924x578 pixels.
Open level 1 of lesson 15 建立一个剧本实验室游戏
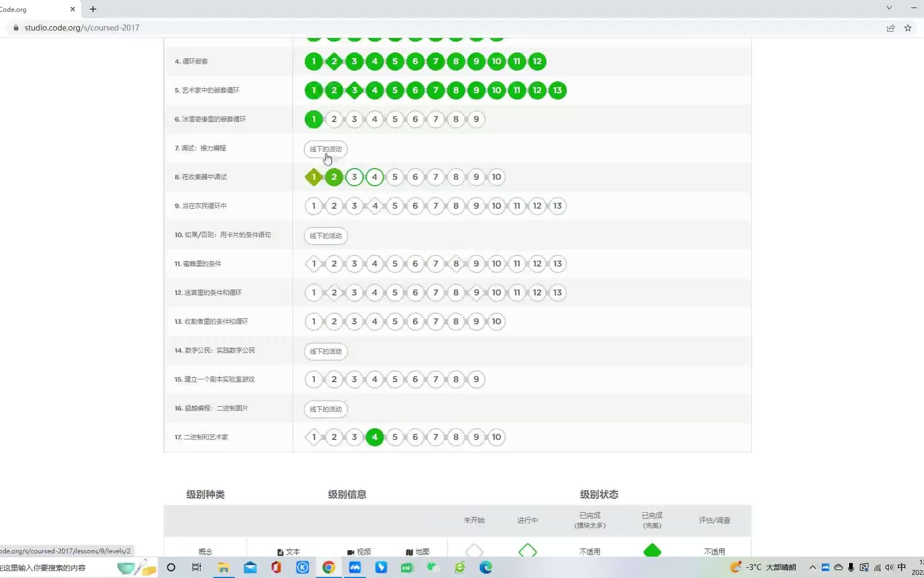(x=314, y=379)
